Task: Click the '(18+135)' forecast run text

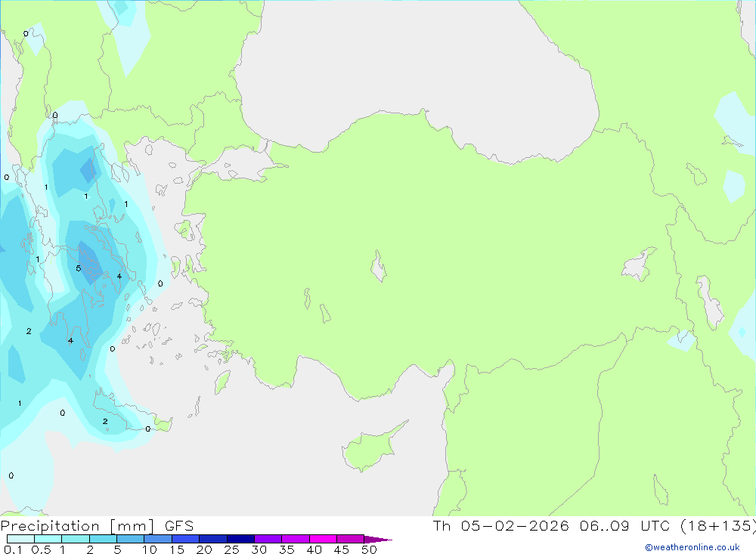Action: (x=718, y=526)
